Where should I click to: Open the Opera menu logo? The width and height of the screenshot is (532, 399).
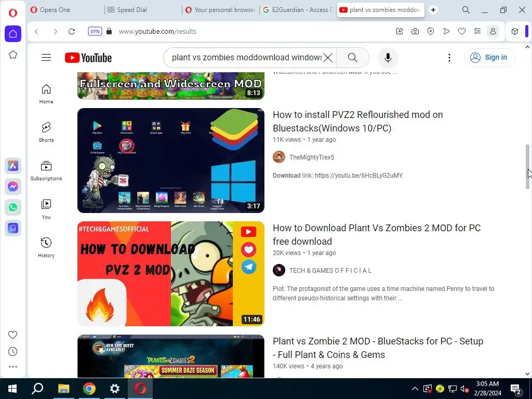[x=13, y=13]
